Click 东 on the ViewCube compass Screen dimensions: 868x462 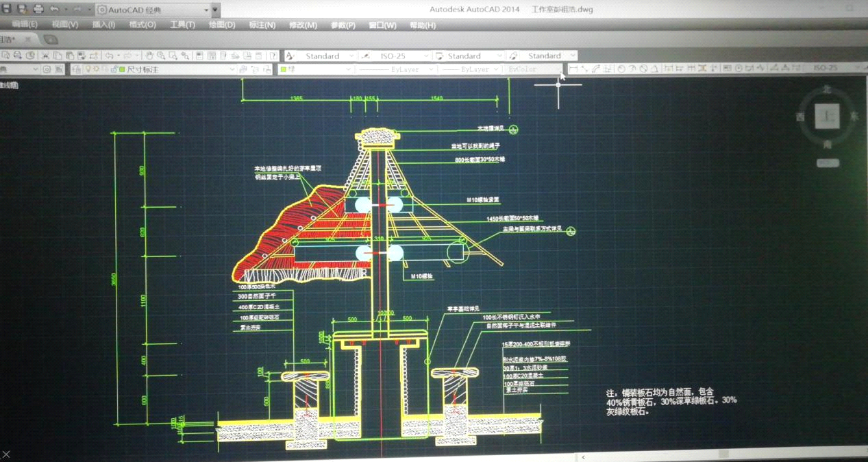coord(854,117)
